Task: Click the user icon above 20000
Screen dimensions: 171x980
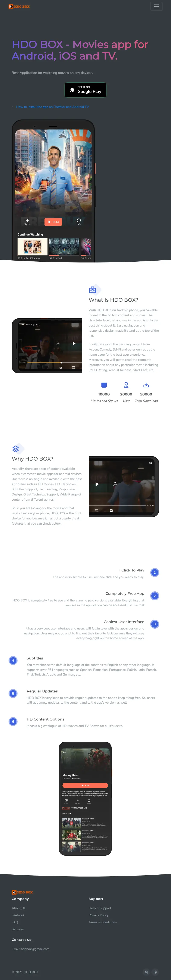Action: click(x=126, y=385)
